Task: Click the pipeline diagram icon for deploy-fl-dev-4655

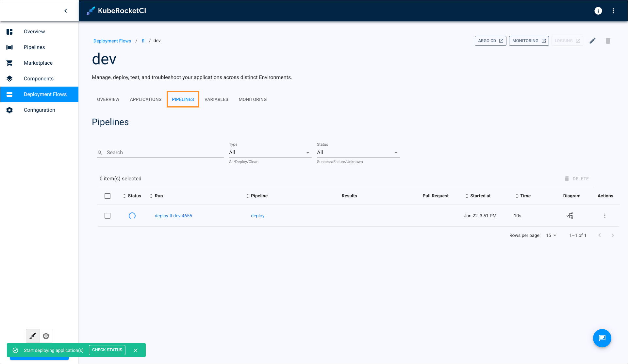Action: click(570, 215)
